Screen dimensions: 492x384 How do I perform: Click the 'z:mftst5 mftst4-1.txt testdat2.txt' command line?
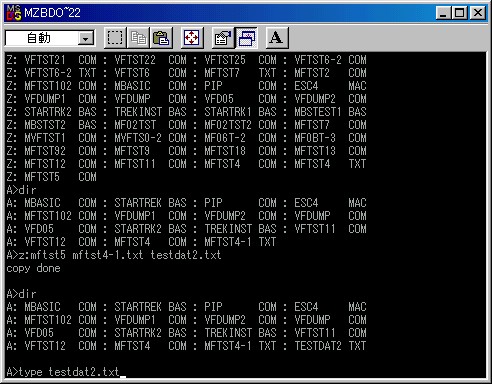coord(114,255)
